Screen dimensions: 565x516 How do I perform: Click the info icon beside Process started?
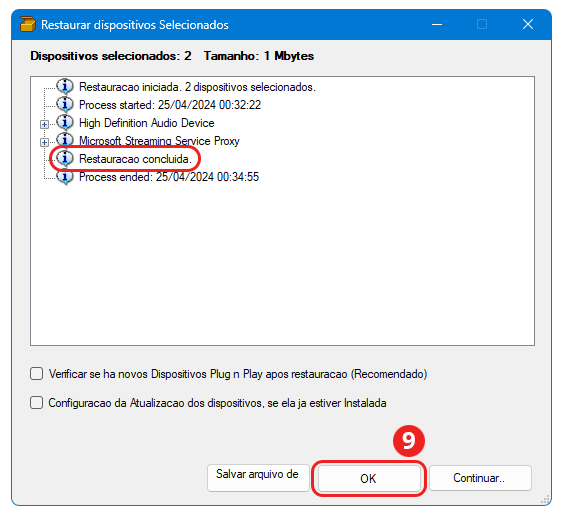[x=65, y=104]
